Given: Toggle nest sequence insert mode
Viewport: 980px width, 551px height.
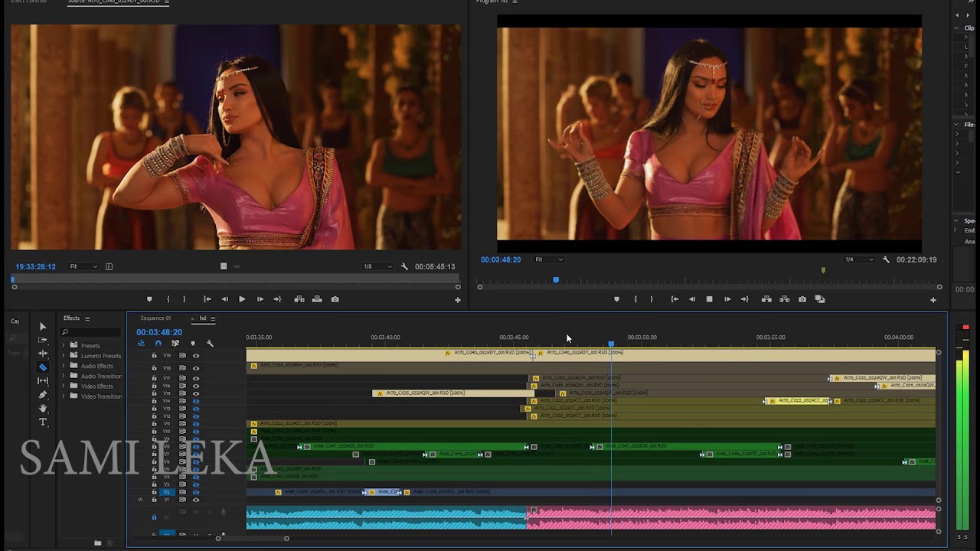Looking at the screenshot, I should tap(142, 344).
